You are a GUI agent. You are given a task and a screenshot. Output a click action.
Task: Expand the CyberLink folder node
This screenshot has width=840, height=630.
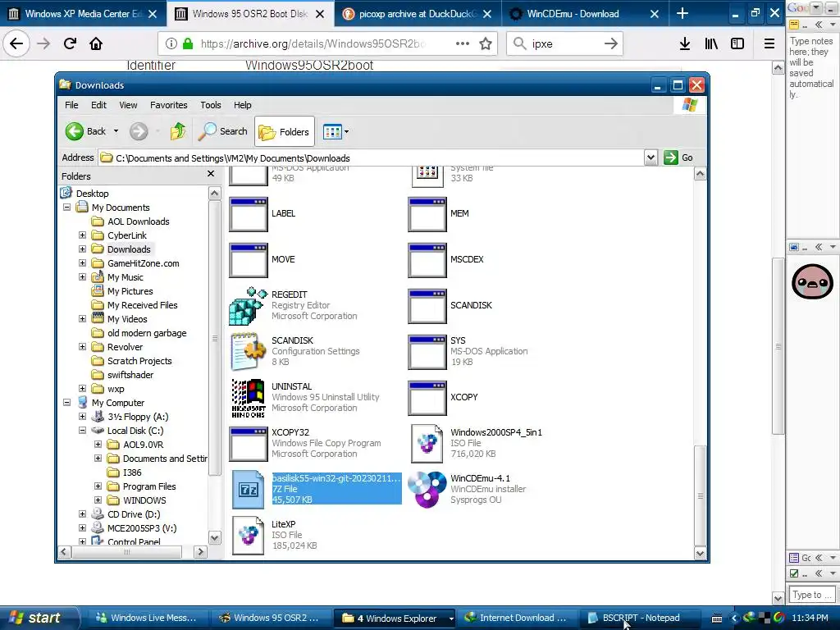tap(83, 235)
